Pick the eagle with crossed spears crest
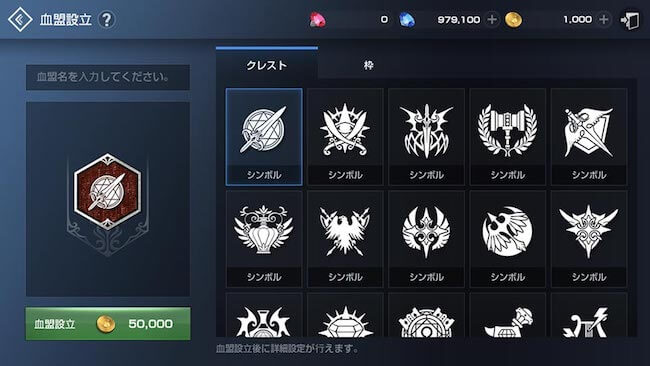Viewport: 650px width, 366px height. (345, 239)
